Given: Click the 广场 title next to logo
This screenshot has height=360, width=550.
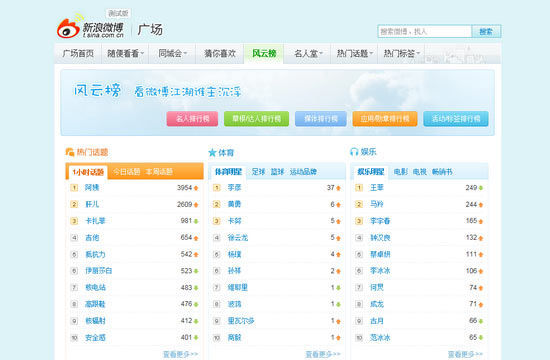Looking at the screenshot, I should [150, 29].
